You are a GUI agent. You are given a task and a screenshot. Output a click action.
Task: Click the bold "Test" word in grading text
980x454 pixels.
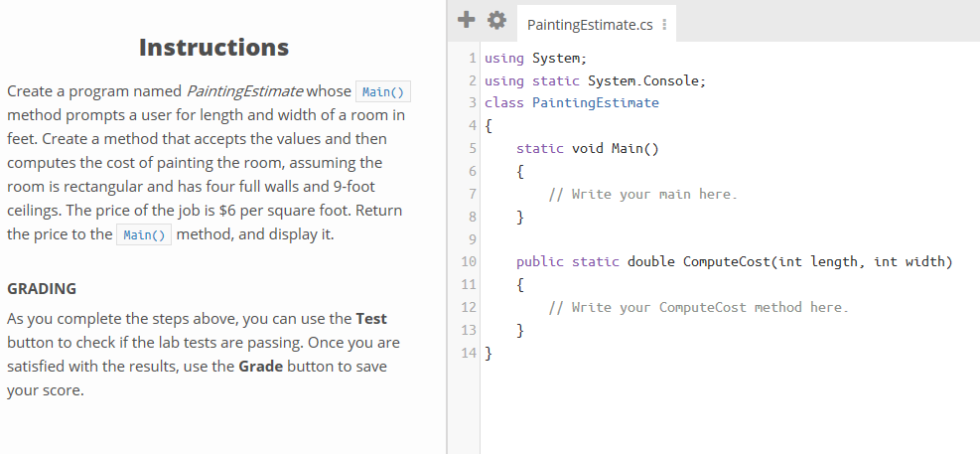tap(371, 319)
